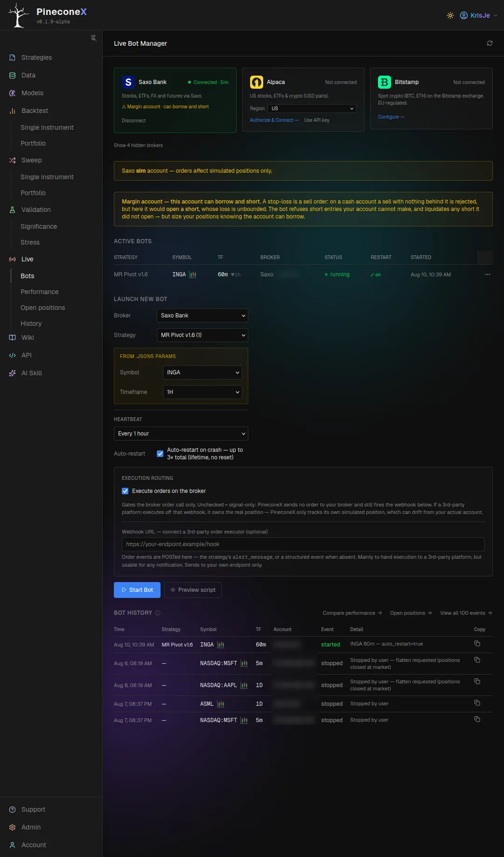This screenshot has height=857, width=504.
Task: Toggle Execute orders on the broker
Action: 125,491
